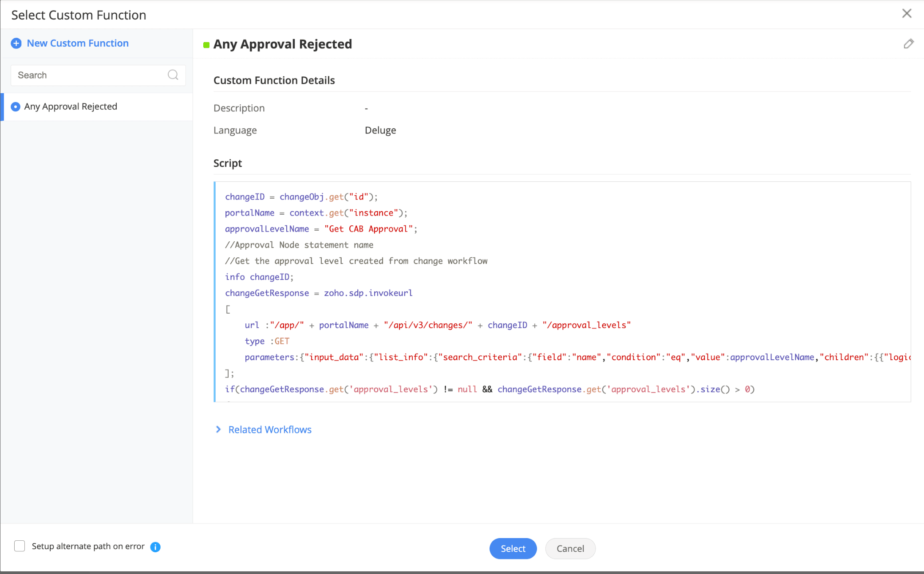The width and height of the screenshot is (924, 574).
Task: Click the info icon beside alternate path
Action: tap(155, 547)
